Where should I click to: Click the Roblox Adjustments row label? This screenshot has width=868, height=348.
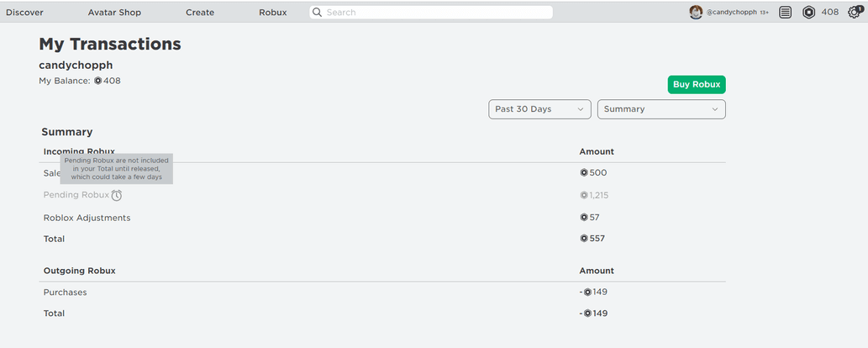click(87, 218)
